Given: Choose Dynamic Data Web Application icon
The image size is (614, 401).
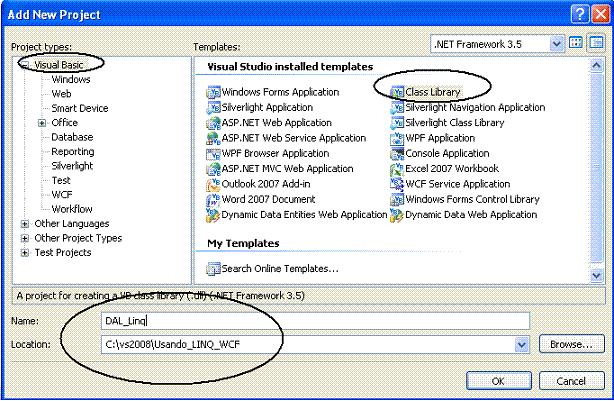Looking at the screenshot, I should coord(397,215).
